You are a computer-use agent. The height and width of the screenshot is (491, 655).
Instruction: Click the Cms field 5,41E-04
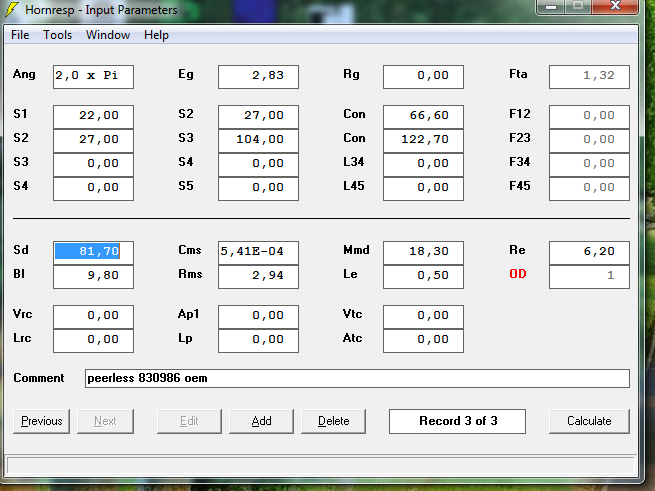click(x=258, y=252)
